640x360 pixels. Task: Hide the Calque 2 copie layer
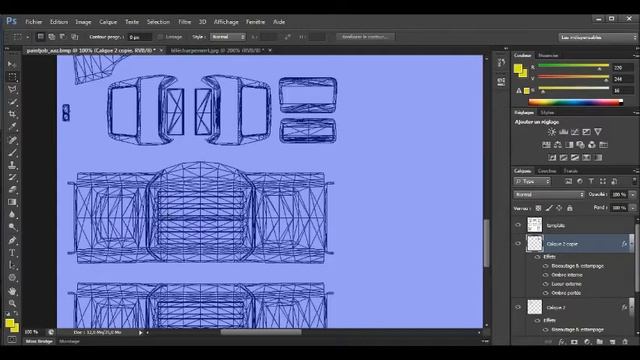point(518,243)
